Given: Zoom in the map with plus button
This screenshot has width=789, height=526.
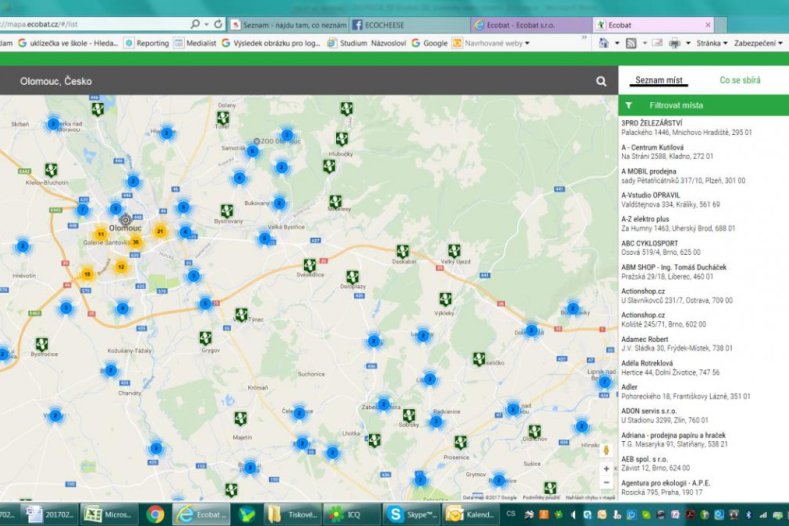Looking at the screenshot, I should pyautogui.click(x=606, y=469).
